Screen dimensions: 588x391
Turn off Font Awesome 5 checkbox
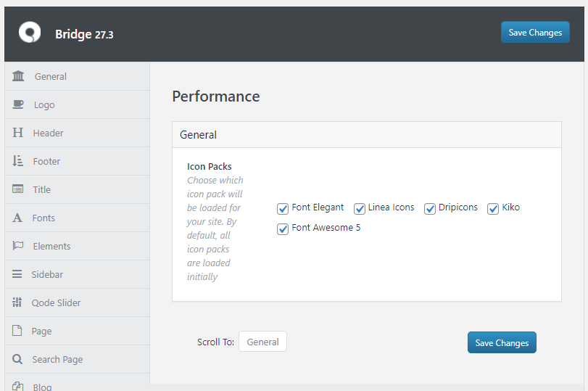[x=283, y=229]
